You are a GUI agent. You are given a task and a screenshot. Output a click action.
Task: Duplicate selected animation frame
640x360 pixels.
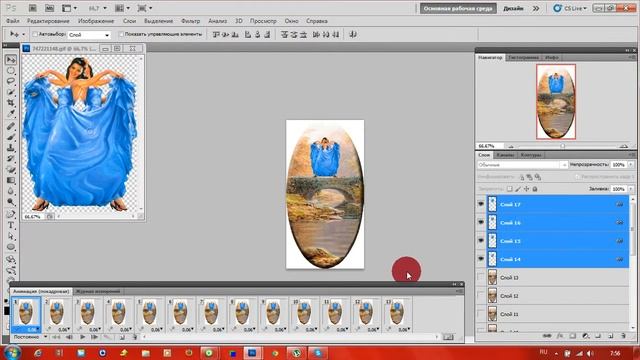pyautogui.click(x=122, y=337)
